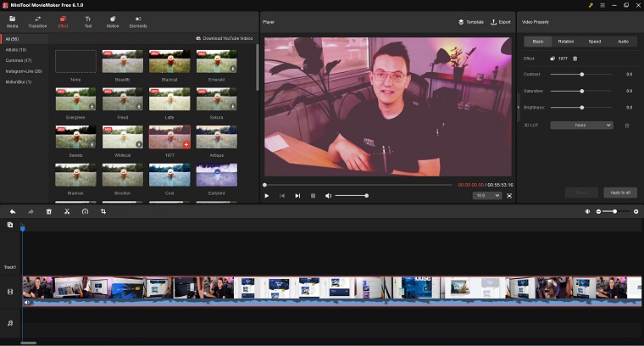The width and height of the screenshot is (644, 346).
Task: Filter effects by Artistic (10)
Action: [x=16, y=50]
